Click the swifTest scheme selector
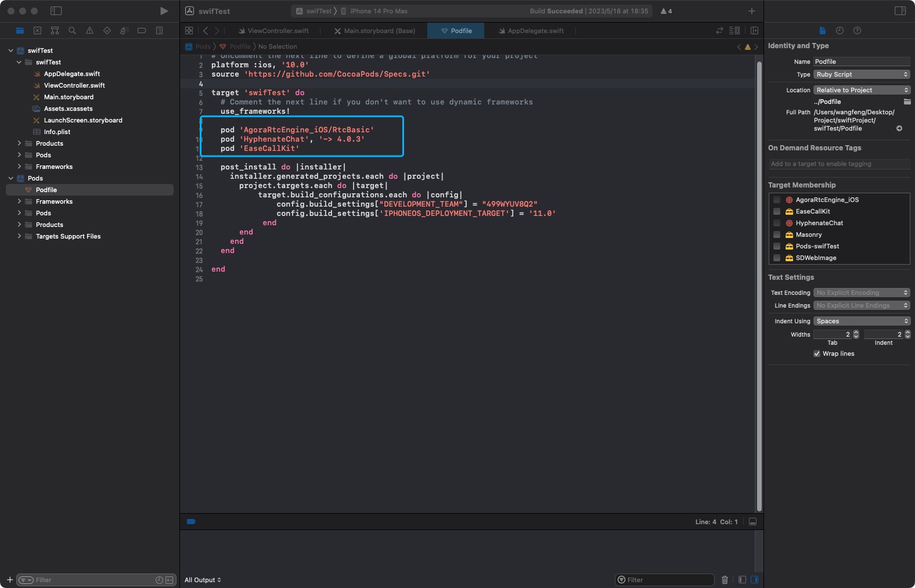Screen dimensions: 915x588 [314, 11]
